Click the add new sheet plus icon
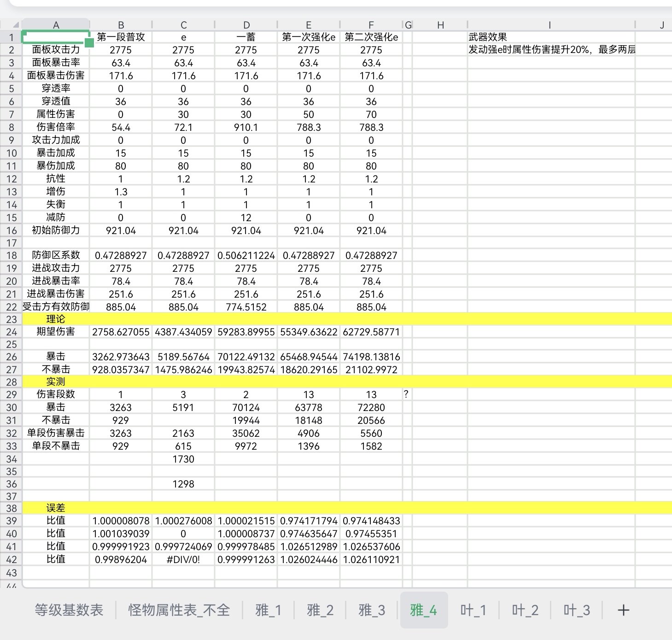This screenshot has height=640, width=672. (623, 611)
